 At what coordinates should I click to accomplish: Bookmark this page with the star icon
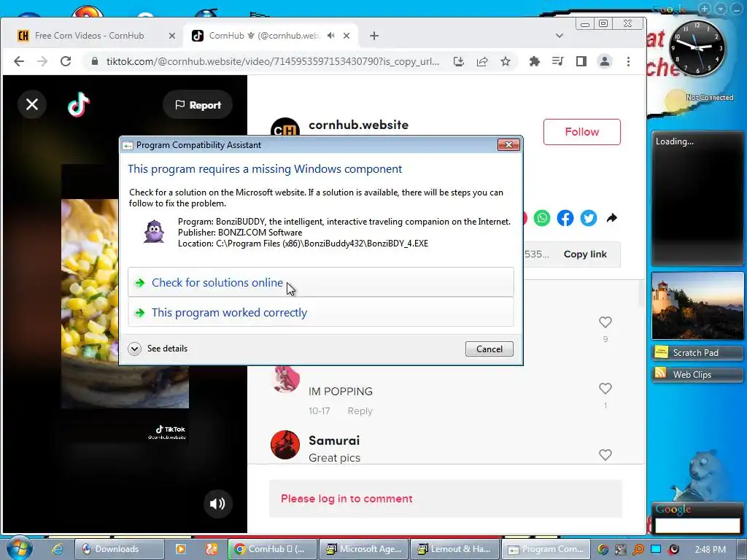(506, 61)
